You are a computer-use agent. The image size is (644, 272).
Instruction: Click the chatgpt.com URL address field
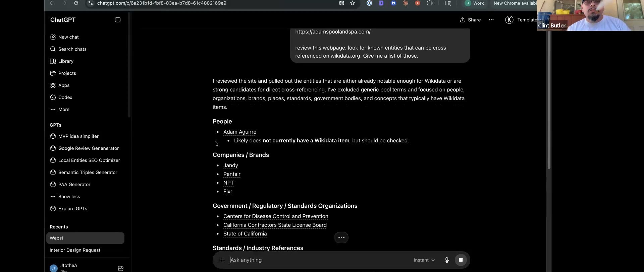162,3
